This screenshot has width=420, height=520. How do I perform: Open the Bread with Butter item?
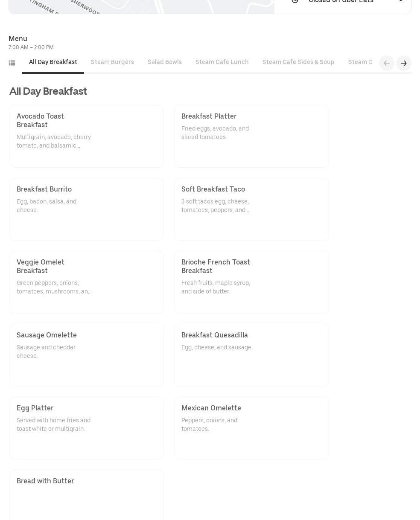[x=86, y=495]
